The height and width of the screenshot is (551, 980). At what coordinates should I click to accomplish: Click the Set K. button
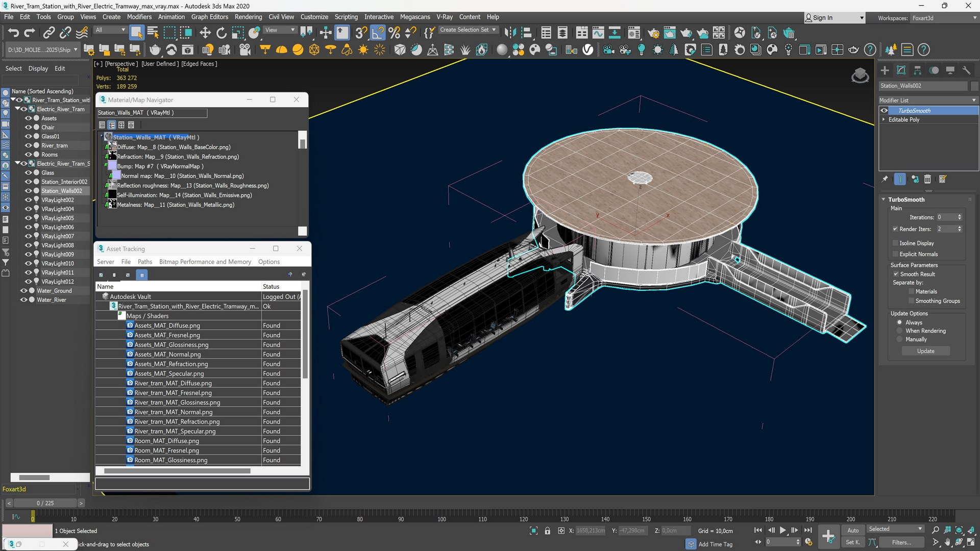tap(853, 542)
